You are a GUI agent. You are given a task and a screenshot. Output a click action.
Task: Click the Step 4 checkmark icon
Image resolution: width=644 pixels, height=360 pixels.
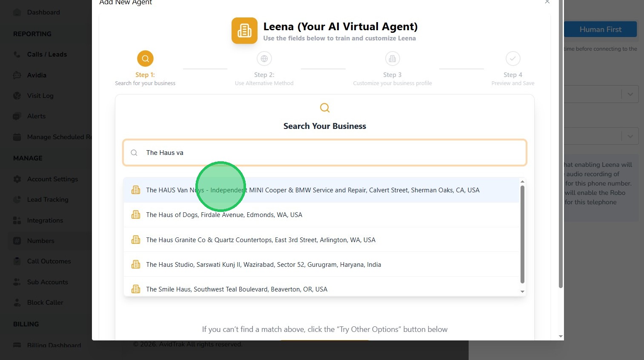tap(513, 59)
